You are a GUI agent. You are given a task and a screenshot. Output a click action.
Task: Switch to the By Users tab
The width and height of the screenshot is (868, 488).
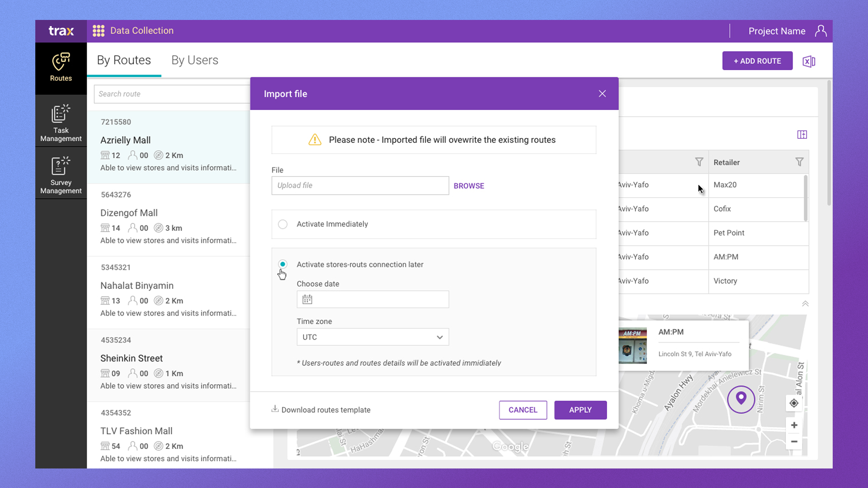(x=195, y=60)
